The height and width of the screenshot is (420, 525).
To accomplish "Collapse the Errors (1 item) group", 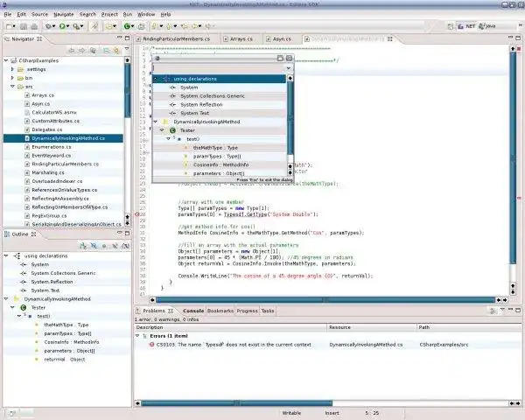I will pyautogui.click(x=137, y=335).
